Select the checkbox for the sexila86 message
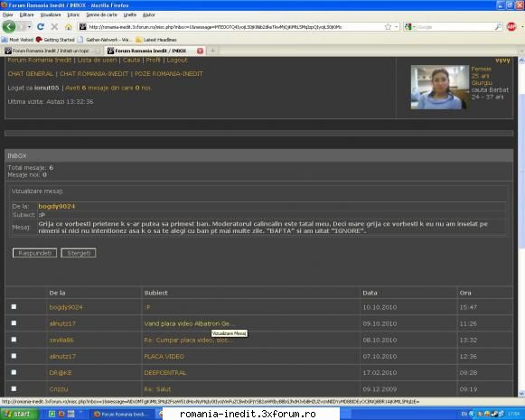Screen dimensions: 525x420 (x=14, y=340)
